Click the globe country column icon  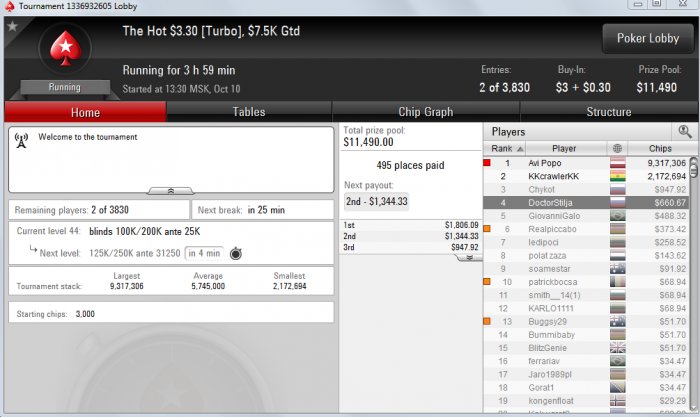[617, 148]
